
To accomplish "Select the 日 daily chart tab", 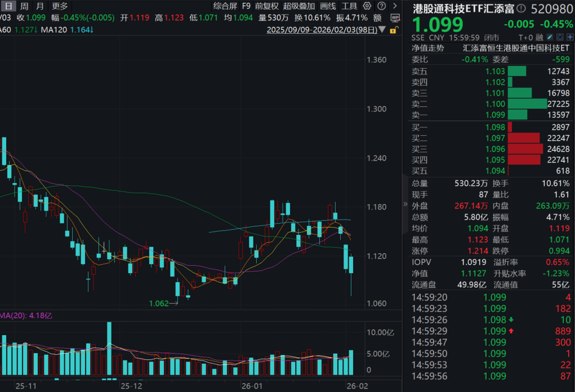I will (8, 6).
